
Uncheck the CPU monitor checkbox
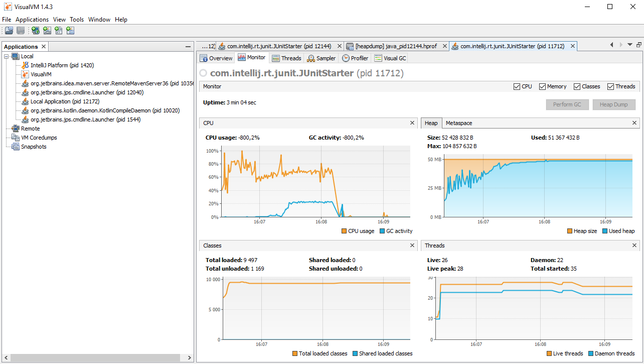(x=517, y=86)
